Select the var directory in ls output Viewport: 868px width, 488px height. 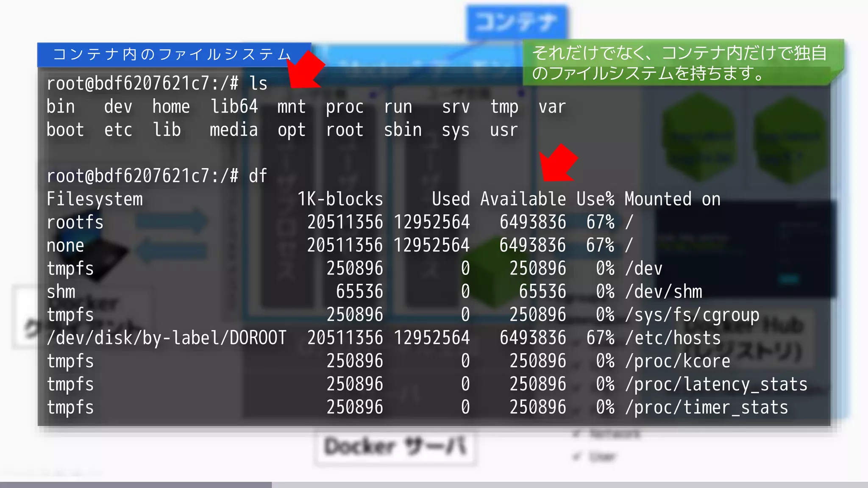pos(552,107)
